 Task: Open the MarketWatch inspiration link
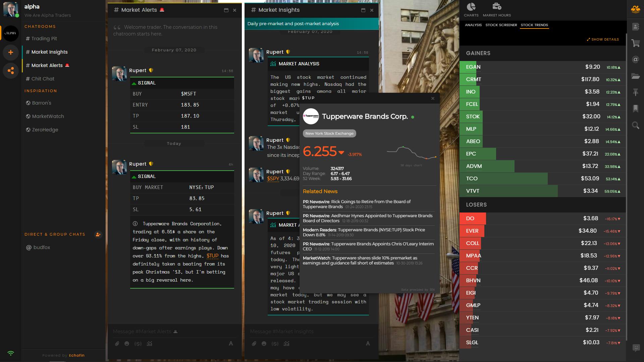(x=64, y=116)
